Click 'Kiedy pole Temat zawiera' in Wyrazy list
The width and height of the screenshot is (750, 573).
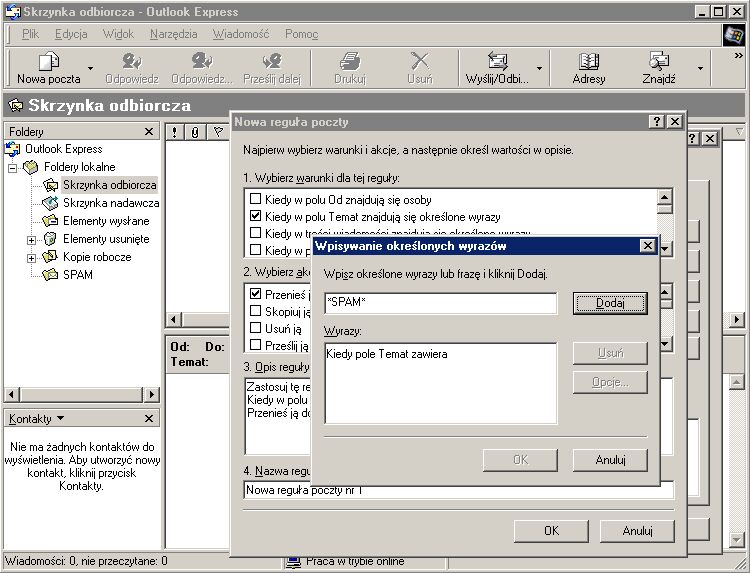(x=386, y=354)
